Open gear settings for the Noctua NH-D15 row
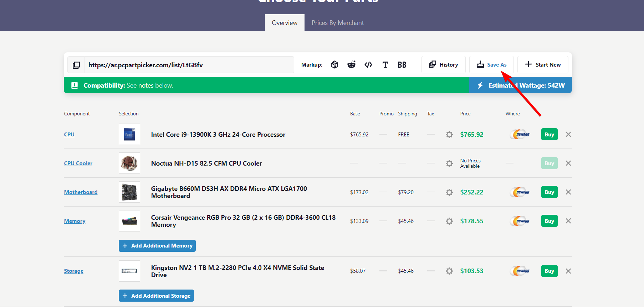The image size is (644, 307). 449,163
